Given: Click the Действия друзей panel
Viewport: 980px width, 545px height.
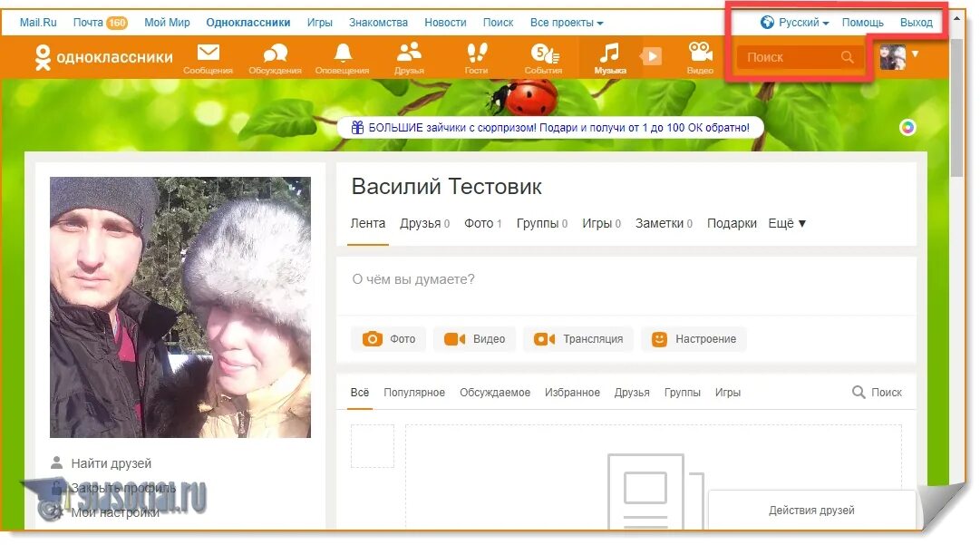Looking at the screenshot, I should click(811, 510).
